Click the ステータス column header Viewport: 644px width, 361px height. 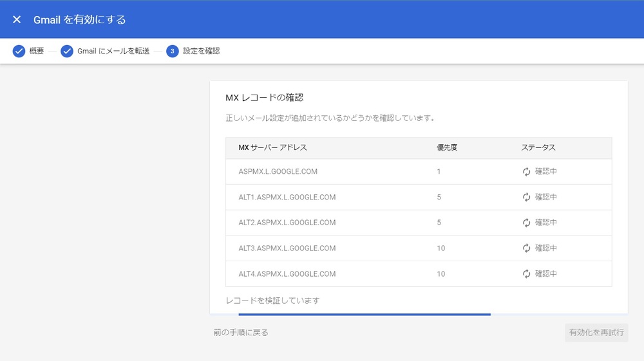click(538, 147)
